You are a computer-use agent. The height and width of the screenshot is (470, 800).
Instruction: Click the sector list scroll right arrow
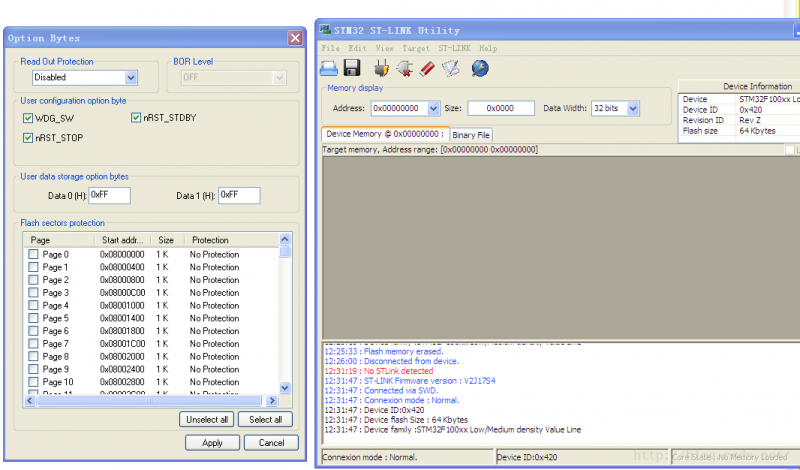pos(271,401)
